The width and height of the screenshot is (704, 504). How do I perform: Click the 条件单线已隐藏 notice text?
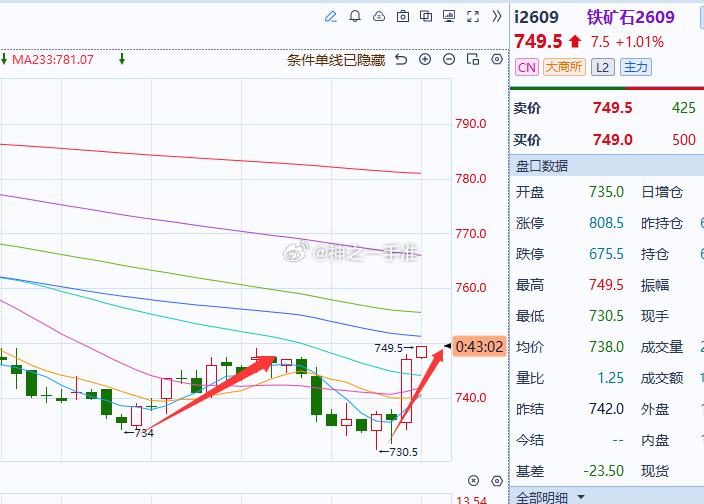pyautogui.click(x=336, y=60)
